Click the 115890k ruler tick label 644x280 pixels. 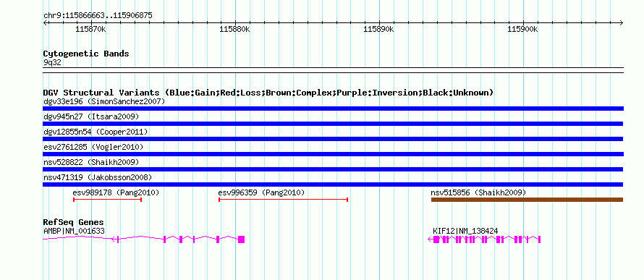click(378, 30)
